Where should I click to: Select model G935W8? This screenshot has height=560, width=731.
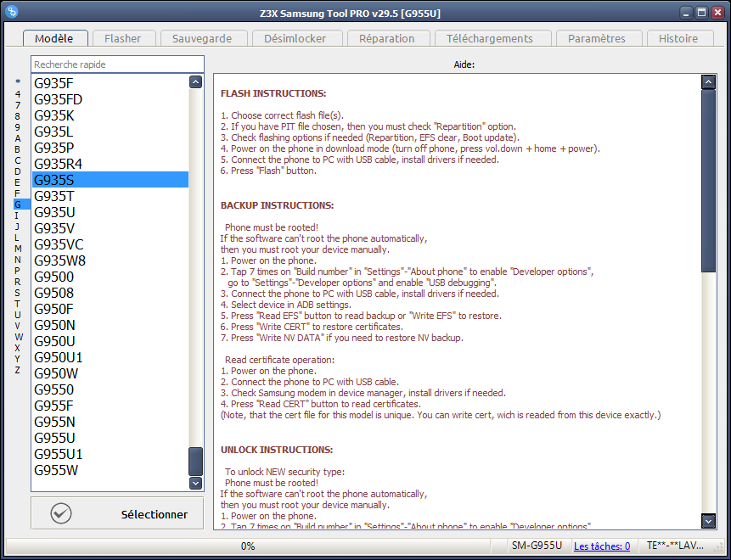pos(110,260)
